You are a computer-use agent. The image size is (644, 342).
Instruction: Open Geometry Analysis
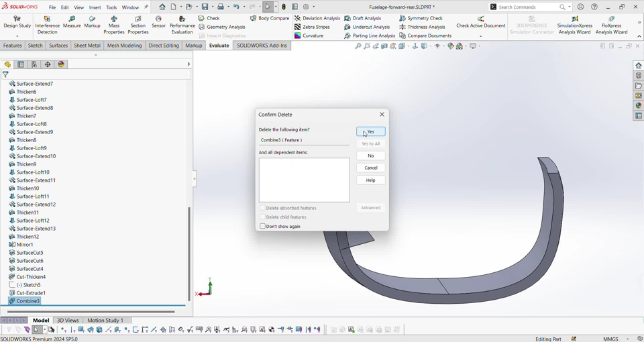tap(221, 27)
